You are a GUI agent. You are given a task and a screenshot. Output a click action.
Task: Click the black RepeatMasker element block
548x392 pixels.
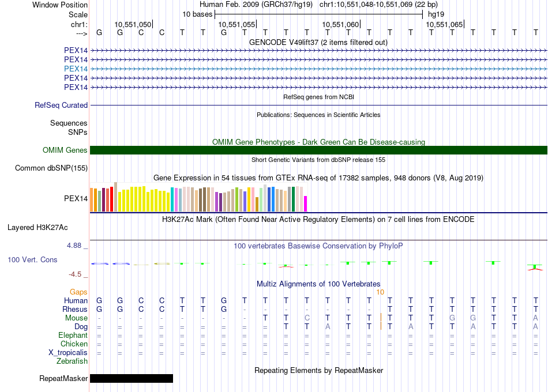point(132,379)
